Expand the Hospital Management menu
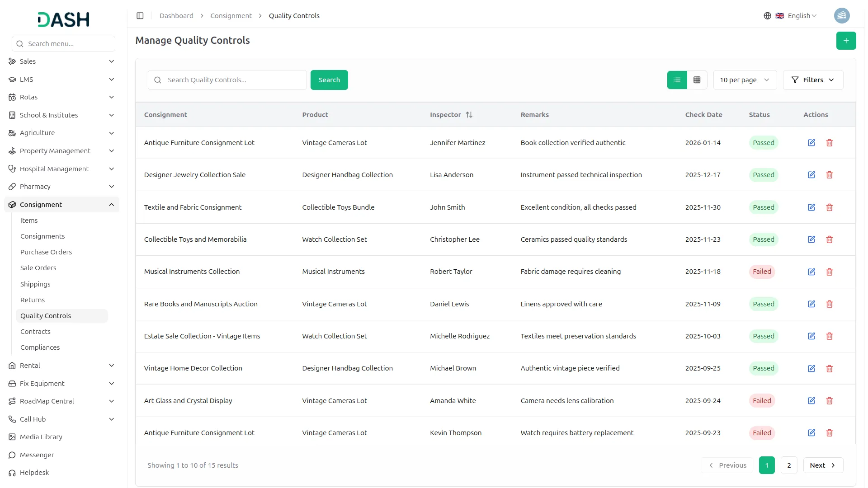This screenshot has width=868, height=488. click(x=54, y=169)
